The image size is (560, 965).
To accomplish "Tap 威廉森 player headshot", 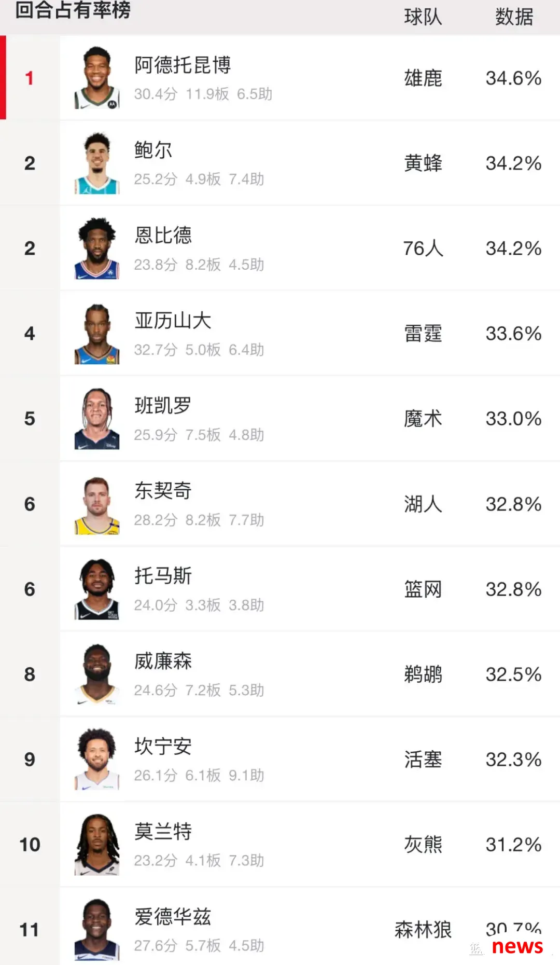I will [97, 674].
